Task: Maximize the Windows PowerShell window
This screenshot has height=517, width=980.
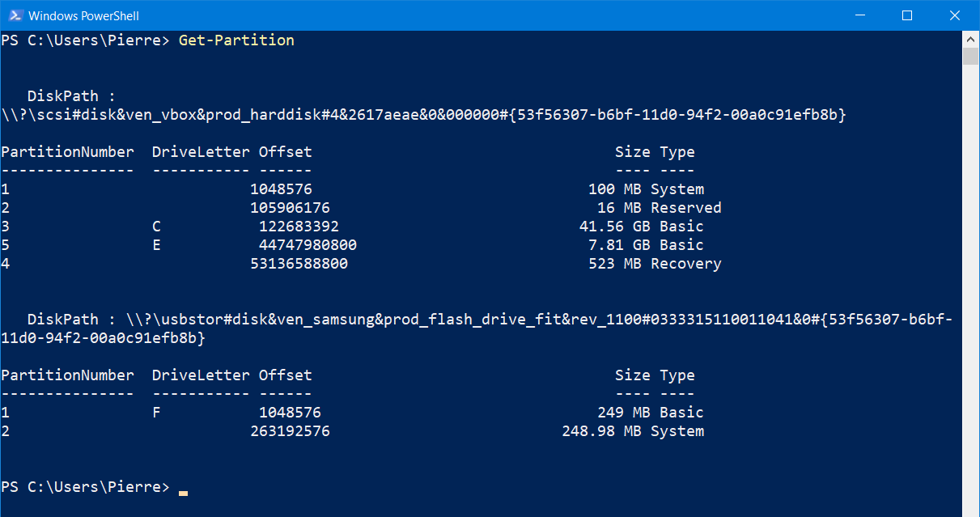Action: (906, 15)
